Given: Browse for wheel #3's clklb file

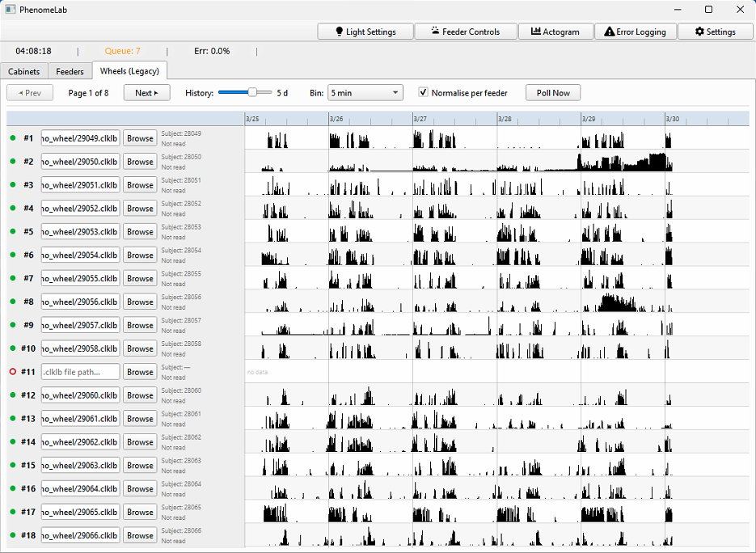Looking at the screenshot, I should (139, 184).
